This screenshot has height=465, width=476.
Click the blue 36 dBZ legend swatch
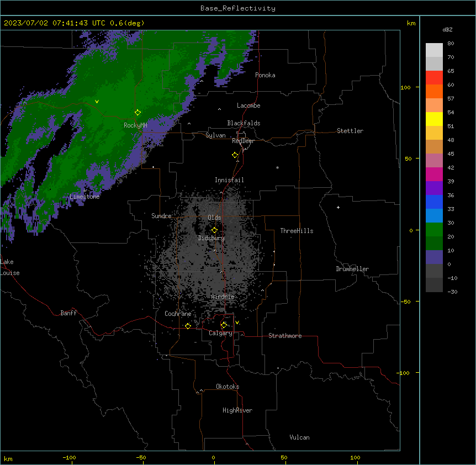click(434, 202)
